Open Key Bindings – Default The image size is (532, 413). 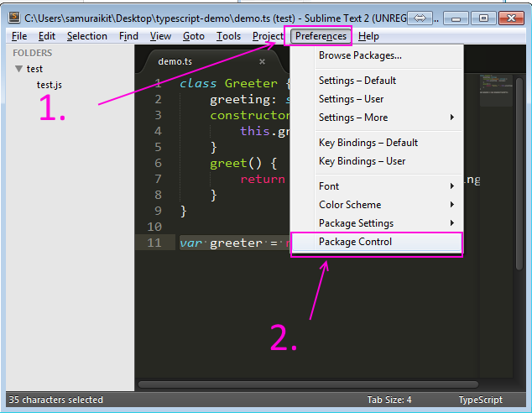coord(377,143)
